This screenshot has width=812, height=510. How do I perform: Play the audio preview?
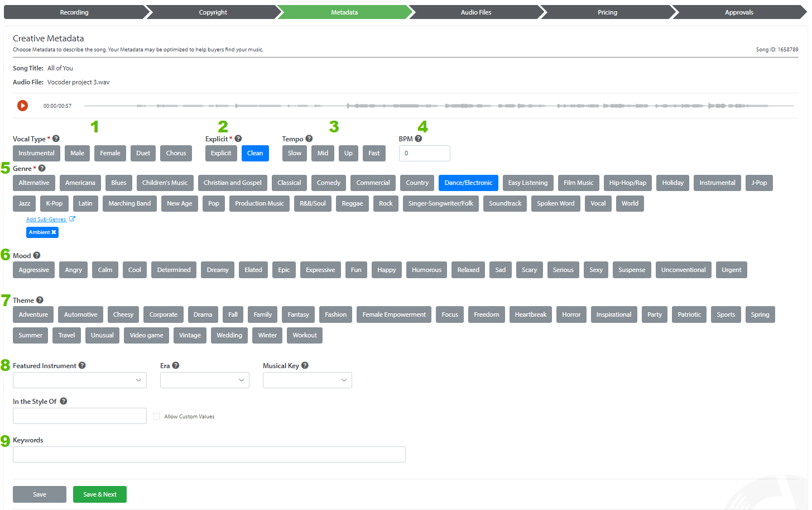tap(22, 106)
